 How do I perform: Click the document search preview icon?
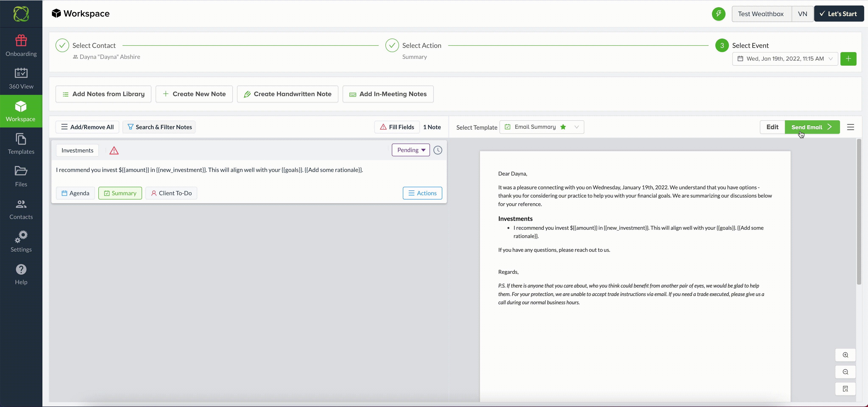(x=845, y=389)
